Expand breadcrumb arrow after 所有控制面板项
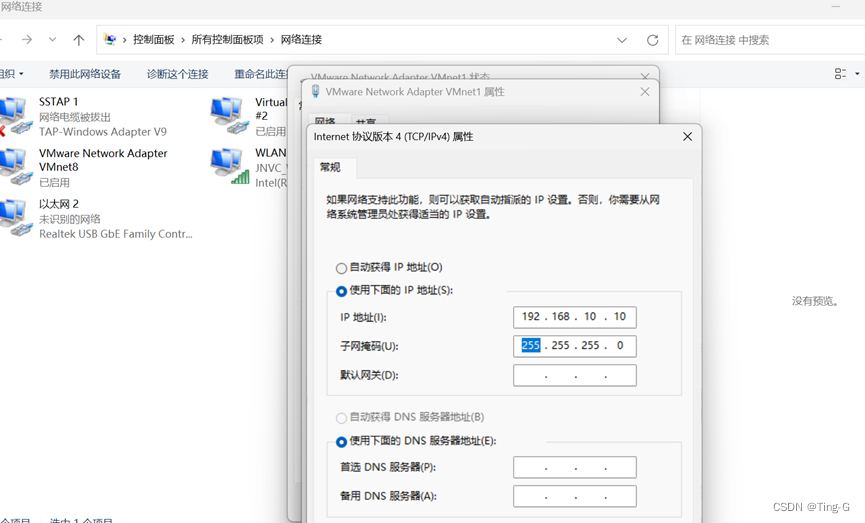865x523 pixels. (273, 40)
